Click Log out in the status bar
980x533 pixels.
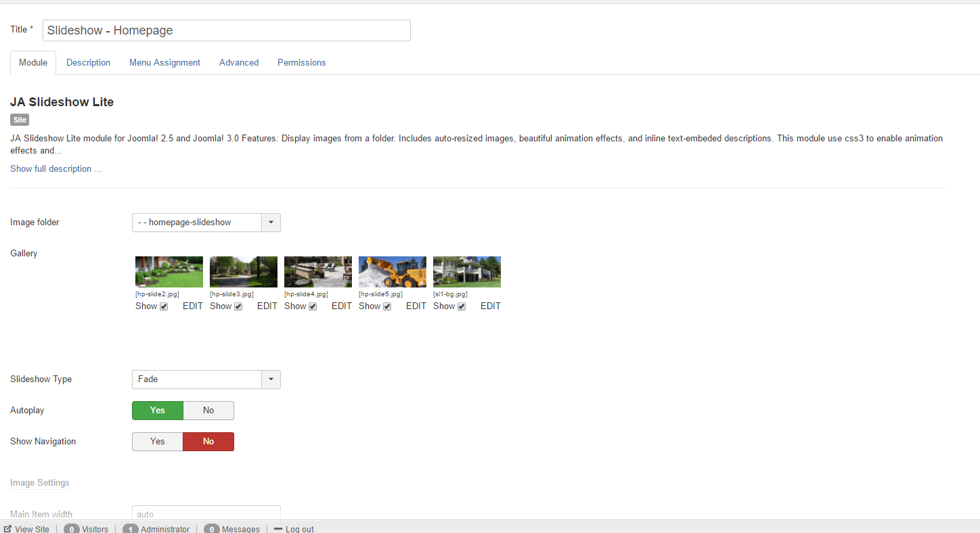[294, 529]
